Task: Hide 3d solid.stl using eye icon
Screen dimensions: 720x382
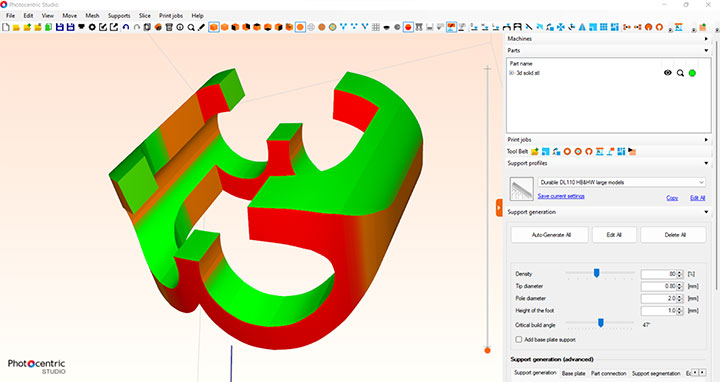Action: tap(668, 73)
